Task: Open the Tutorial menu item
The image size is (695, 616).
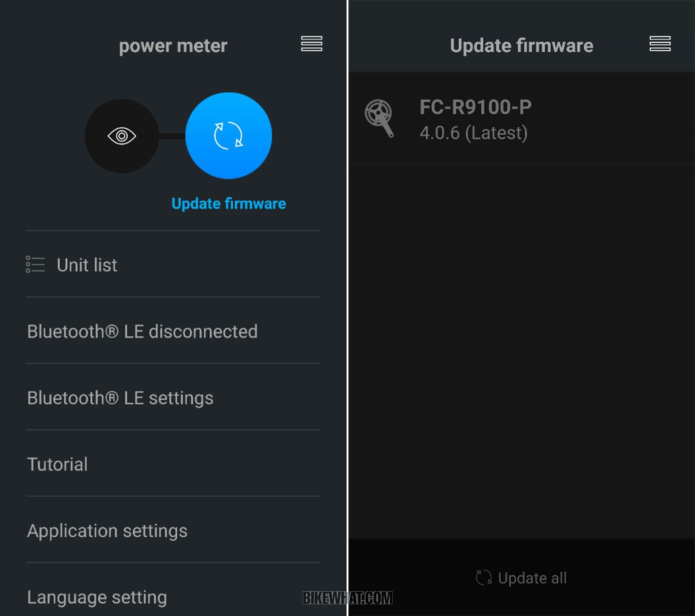Action: click(173, 464)
